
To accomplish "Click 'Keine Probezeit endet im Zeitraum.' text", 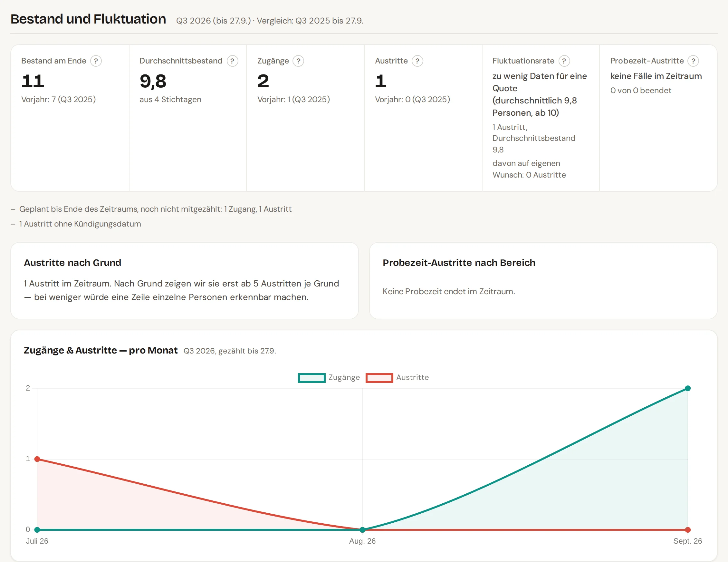I will coord(449,291).
